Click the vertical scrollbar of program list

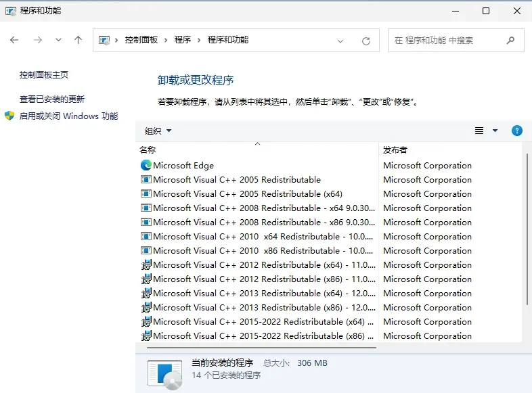(527, 229)
